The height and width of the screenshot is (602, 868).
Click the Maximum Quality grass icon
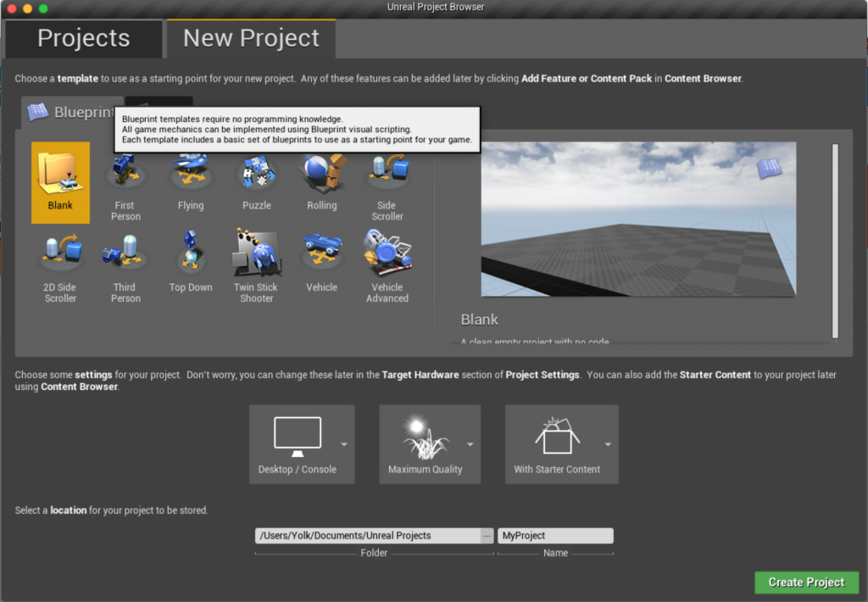[426, 438]
